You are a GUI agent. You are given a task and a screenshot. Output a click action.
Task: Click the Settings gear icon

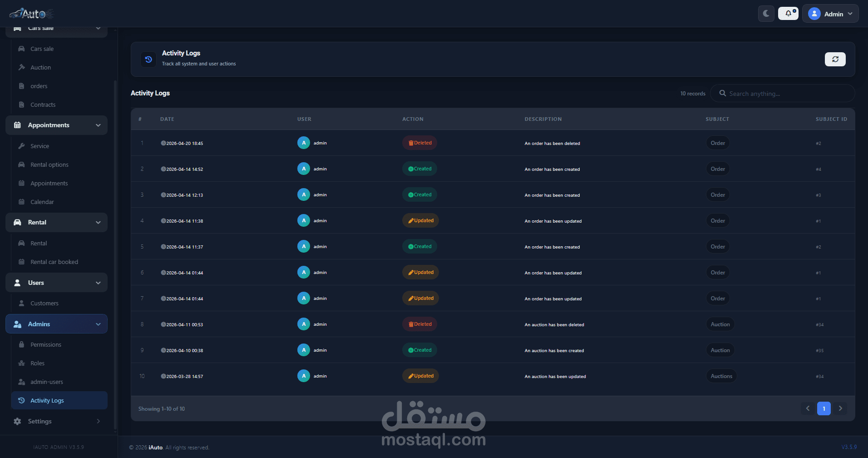pos(17,421)
